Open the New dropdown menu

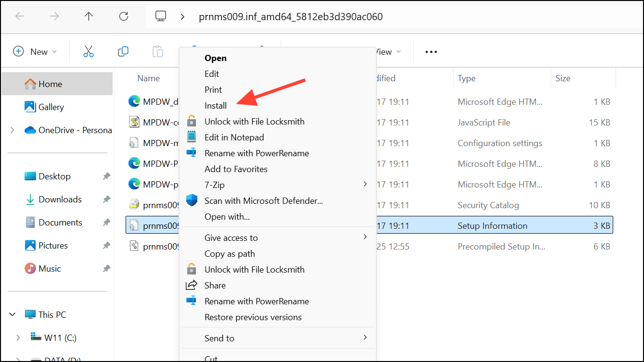[x=35, y=51]
